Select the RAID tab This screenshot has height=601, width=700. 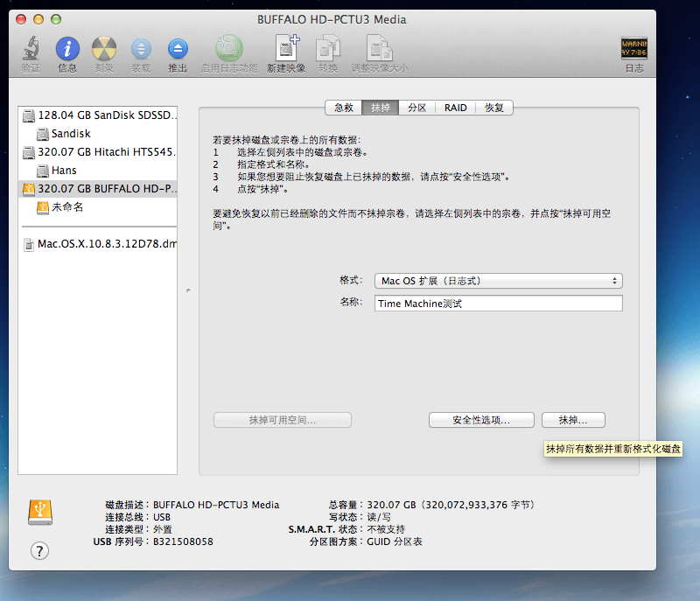click(x=455, y=108)
